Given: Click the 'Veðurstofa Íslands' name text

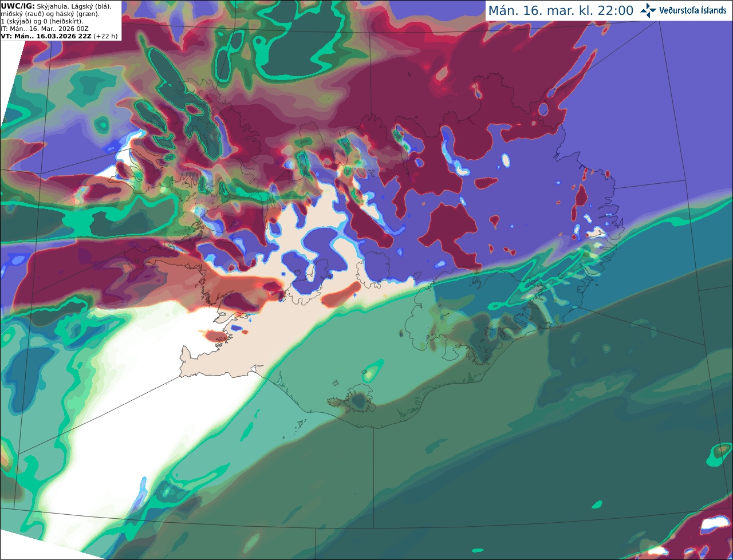Looking at the screenshot, I should pos(693,10).
